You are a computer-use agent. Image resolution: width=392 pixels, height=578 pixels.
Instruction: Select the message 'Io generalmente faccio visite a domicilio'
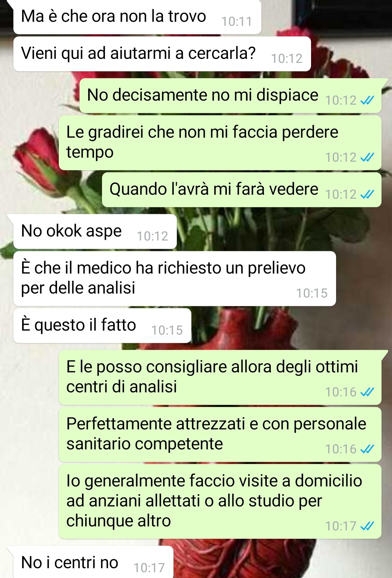point(220,501)
